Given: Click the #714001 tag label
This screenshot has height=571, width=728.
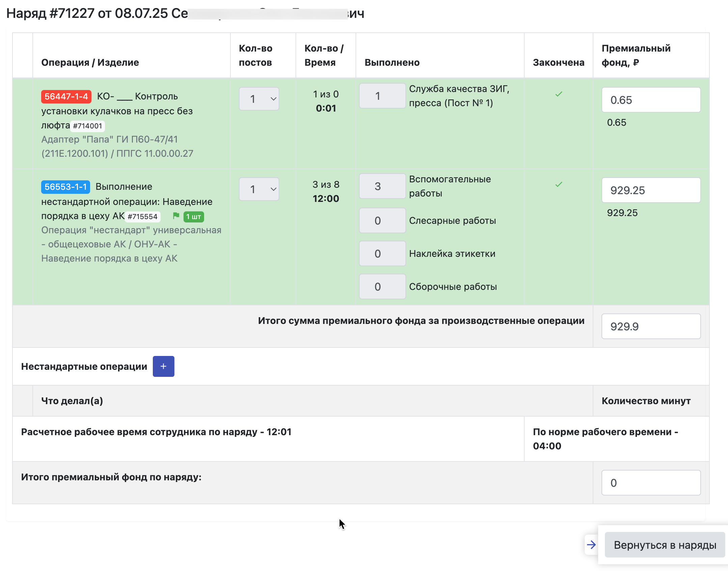Looking at the screenshot, I should pos(87,126).
